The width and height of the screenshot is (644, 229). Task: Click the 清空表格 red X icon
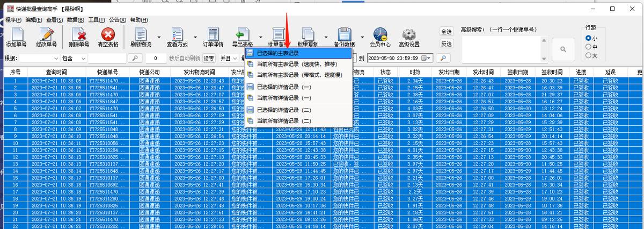tap(108, 34)
